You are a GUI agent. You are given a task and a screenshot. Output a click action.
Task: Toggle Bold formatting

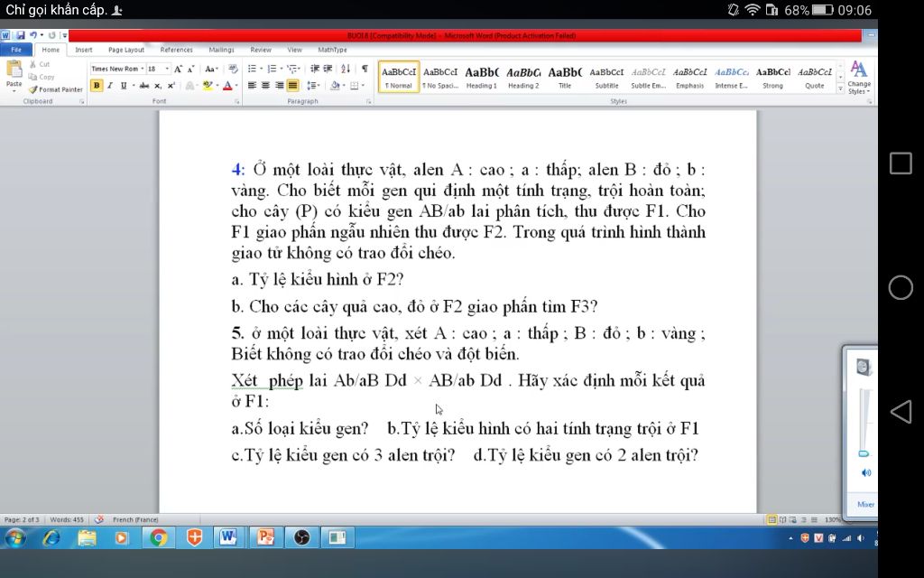pyautogui.click(x=96, y=86)
